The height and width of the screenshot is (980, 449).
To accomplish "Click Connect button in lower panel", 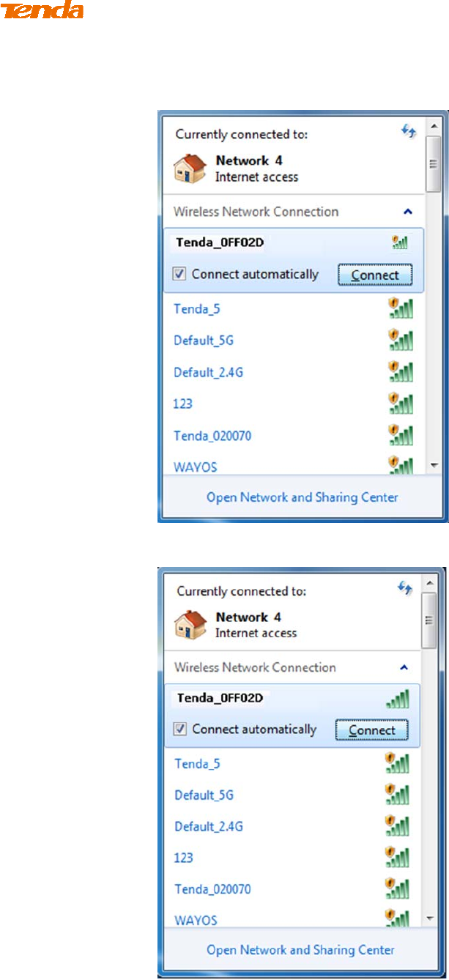I will pos(372,730).
